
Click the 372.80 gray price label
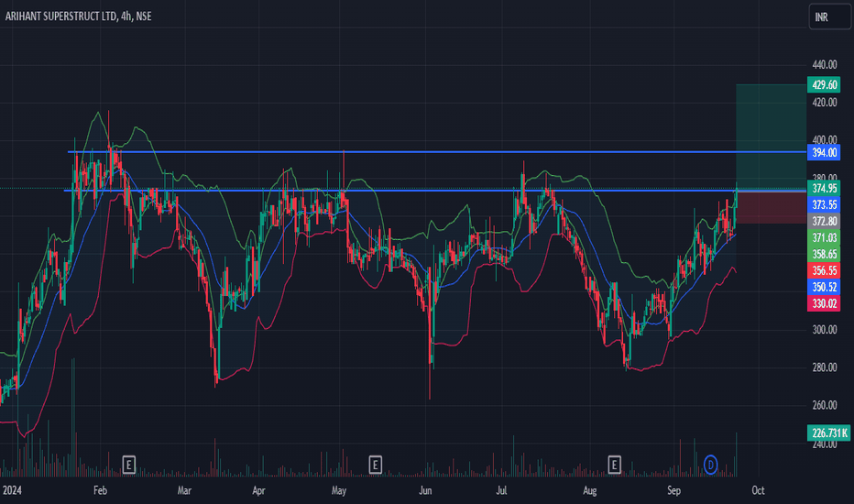824,221
